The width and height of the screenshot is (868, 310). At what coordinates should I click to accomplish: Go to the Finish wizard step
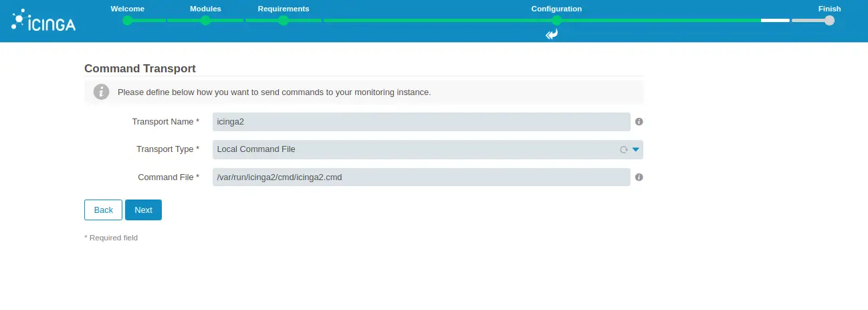(x=829, y=9)
